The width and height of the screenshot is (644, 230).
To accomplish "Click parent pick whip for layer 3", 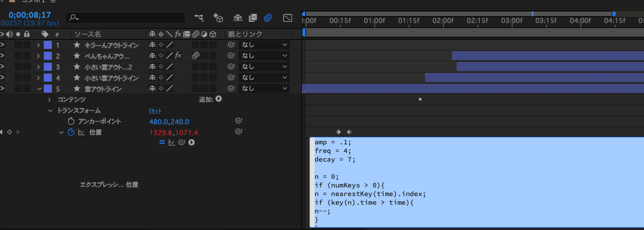I will [231, 66].
